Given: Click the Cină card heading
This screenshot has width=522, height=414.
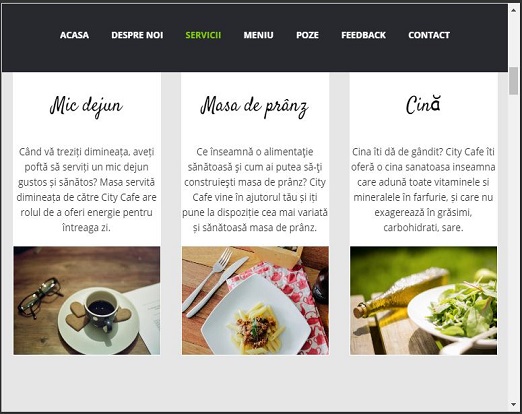Looking at the screenshot, I should click(423, 105).
